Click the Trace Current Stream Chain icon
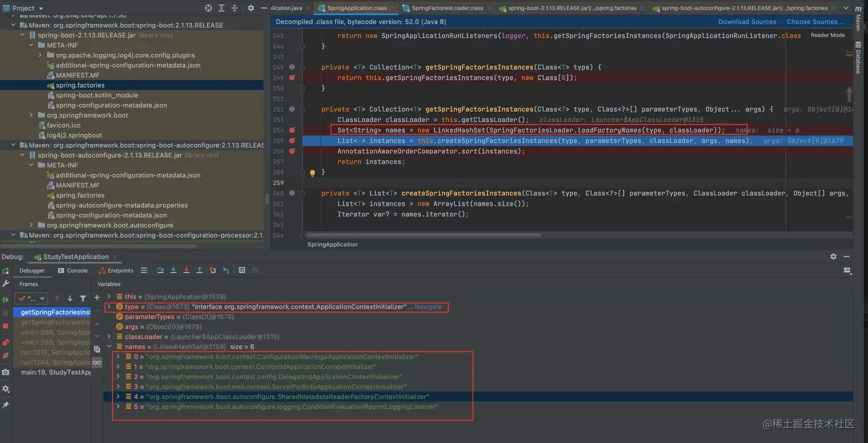 click(255, 270)
